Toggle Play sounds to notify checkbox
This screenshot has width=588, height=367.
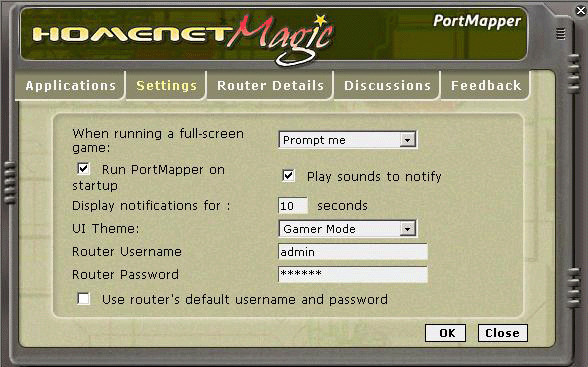[x=288, y=175]
